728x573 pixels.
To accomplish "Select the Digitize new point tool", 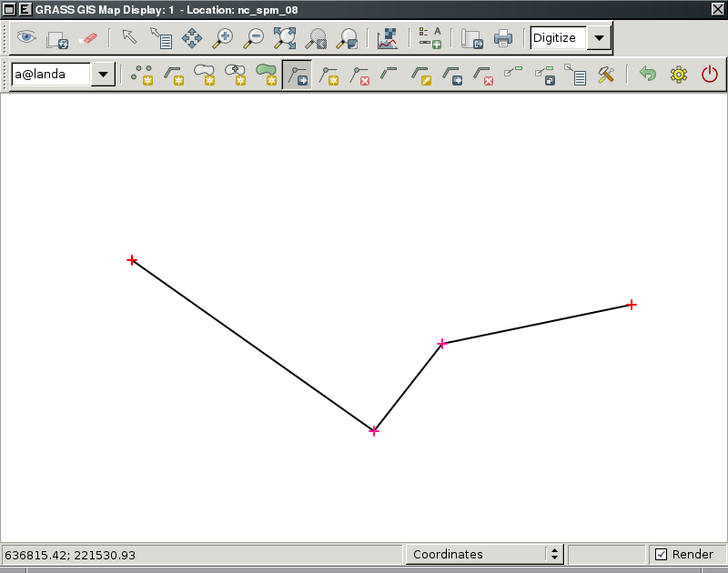I will coord(142,75).
